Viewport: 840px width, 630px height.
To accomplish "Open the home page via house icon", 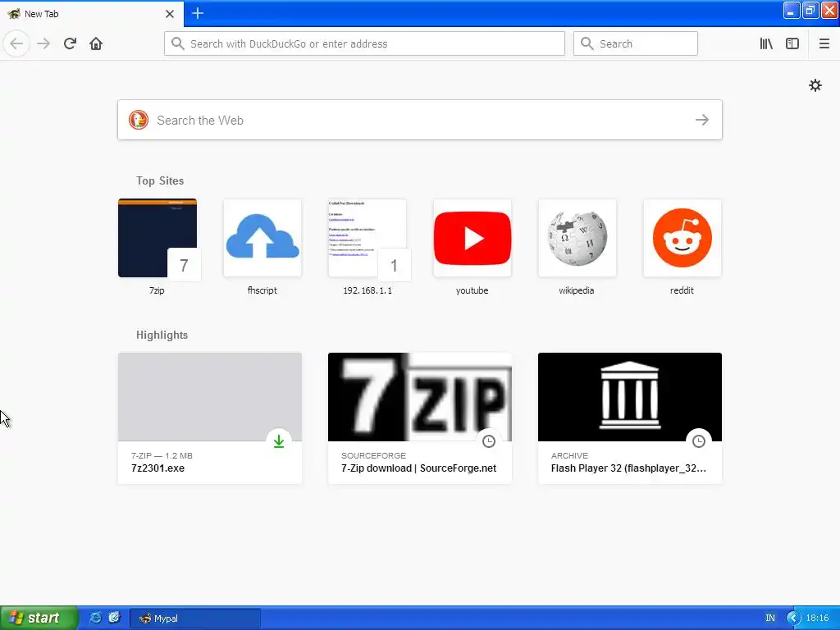I will point(96,43).
